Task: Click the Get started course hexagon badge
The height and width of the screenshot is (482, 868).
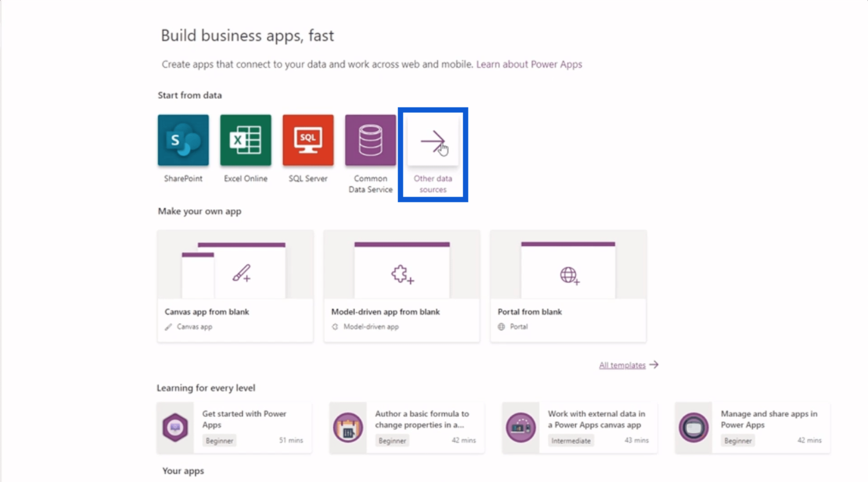Action: coord(175,428)
